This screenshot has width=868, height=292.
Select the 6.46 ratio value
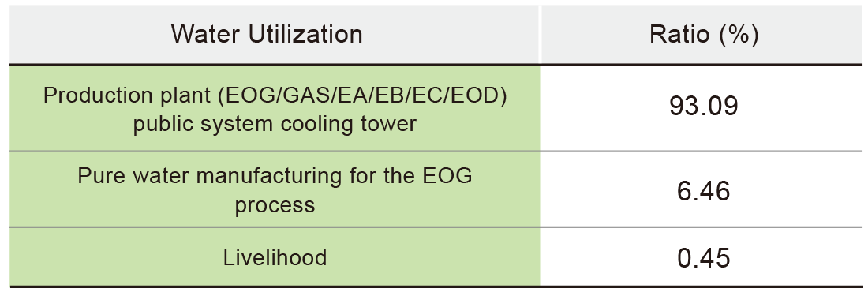pyautogui.click(x=704, y=191)
